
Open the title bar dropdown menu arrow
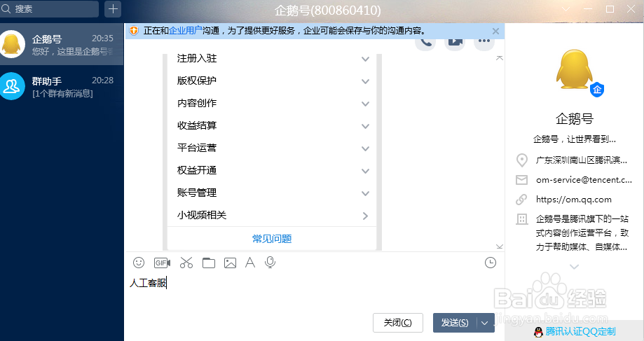click(566, 9)
